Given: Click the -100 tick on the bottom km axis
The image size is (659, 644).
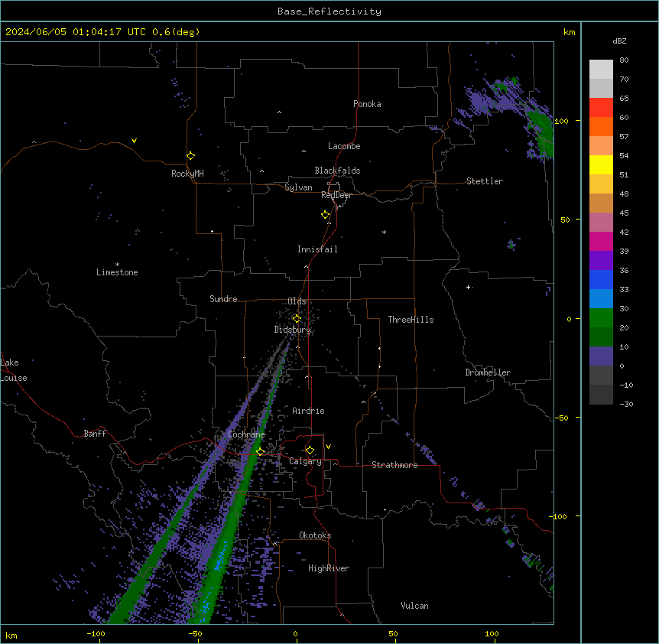Looking at the screenshot, I should 96,633.
